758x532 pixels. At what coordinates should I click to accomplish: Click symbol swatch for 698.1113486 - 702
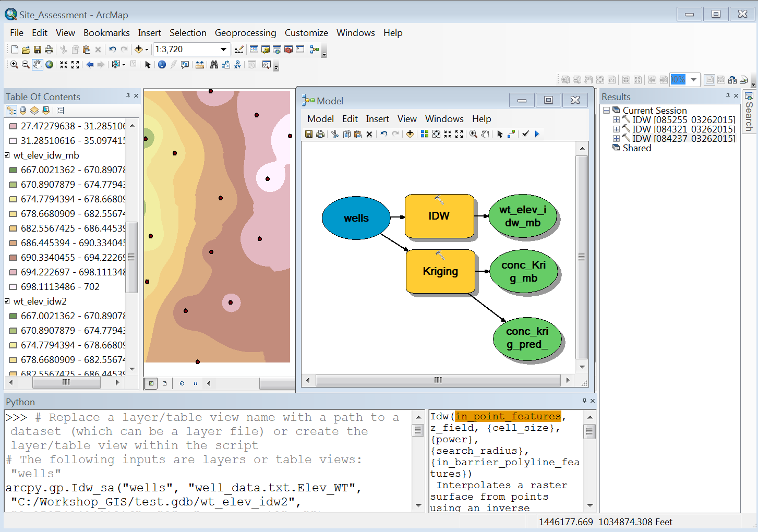(x=13, y=287)
